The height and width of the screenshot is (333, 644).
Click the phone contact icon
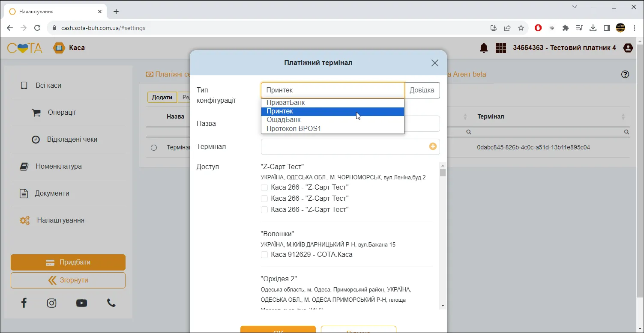click(111, 303)
